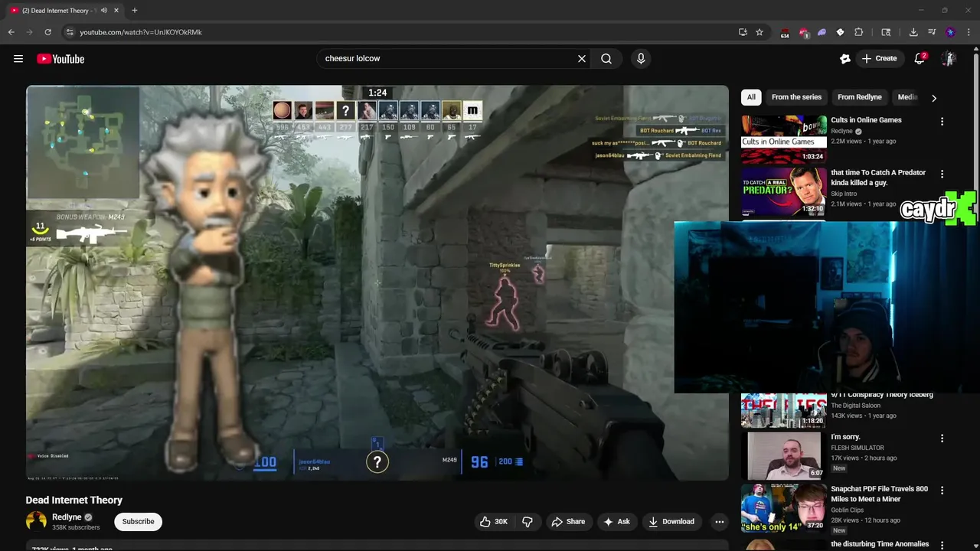This screenshot has height=551, width=980.
Task: Open the Extensions puzzle menu
Action: click(x=858, y=32)
